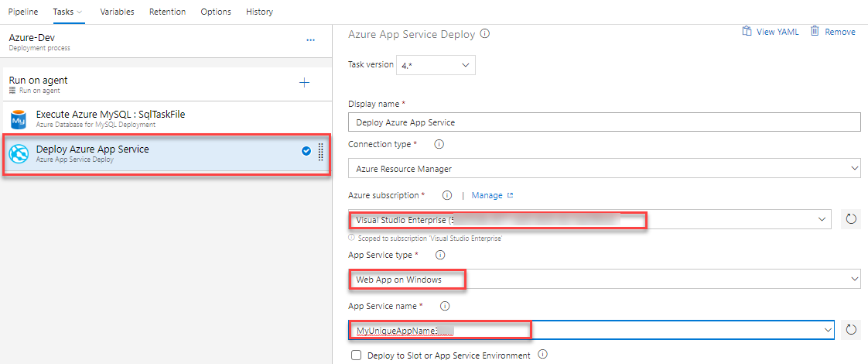868x364 pixels.
Task: Open the App Service type dropdown
Action: [604, 280]
